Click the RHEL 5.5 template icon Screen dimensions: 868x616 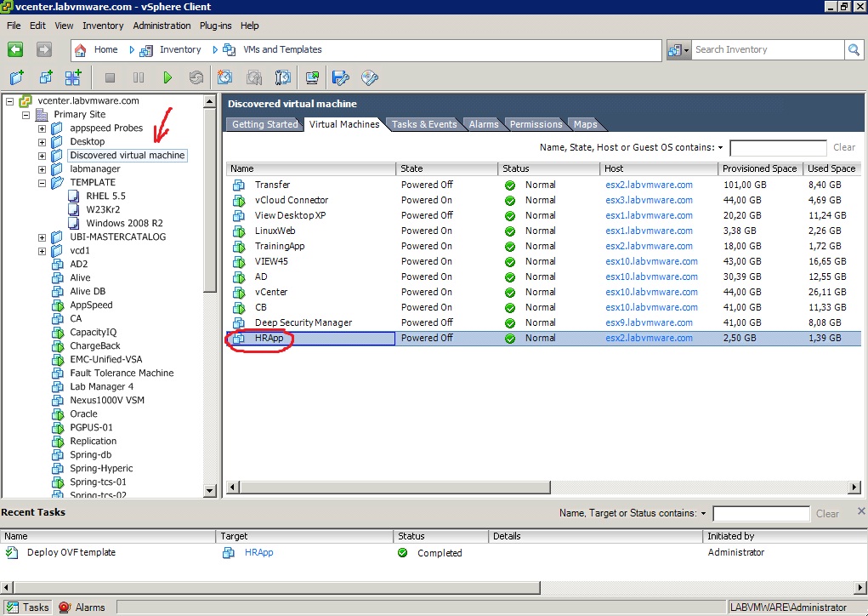[x=73, y=196]
